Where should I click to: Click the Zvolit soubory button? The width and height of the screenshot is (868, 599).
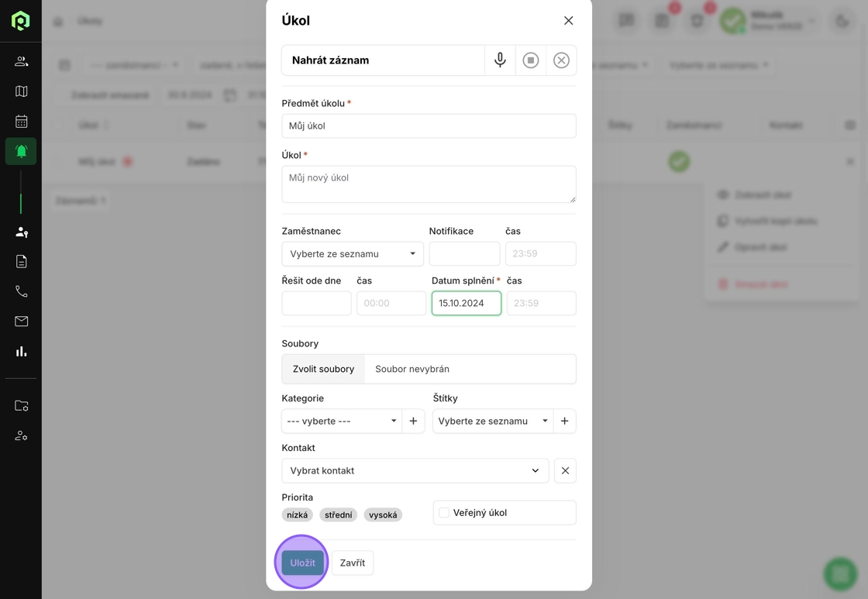tap(323, 369)
